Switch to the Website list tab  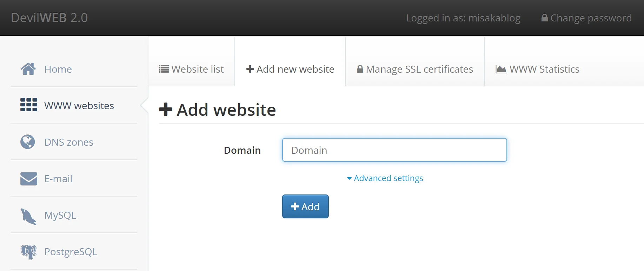(192, 69)
